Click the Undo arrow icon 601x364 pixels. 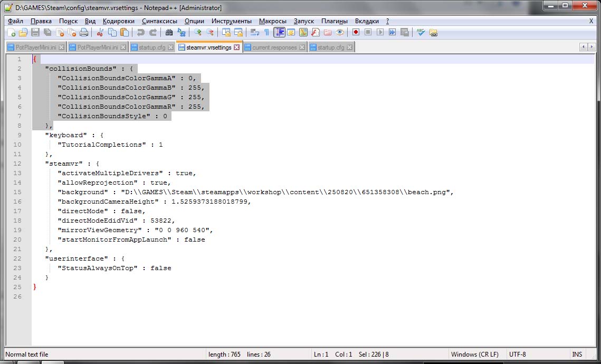(x=140, y=32)
